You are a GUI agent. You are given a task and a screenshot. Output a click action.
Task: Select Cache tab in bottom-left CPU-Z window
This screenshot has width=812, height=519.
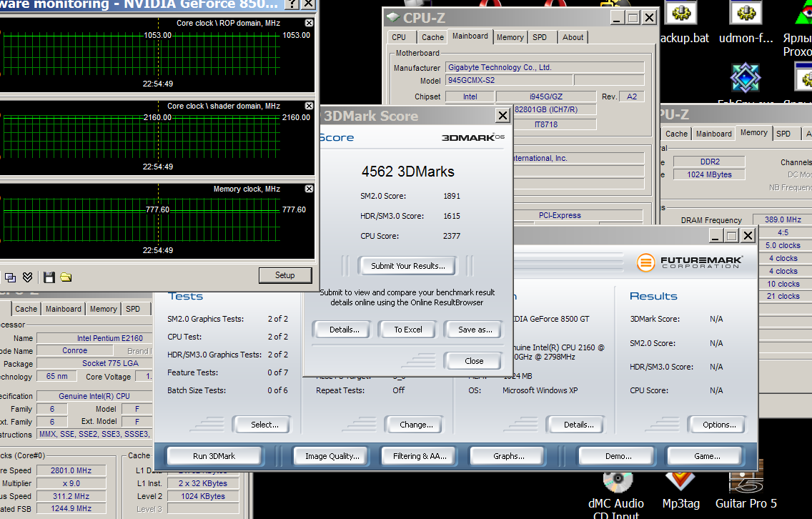pyautogui.click(x=26, y=309)
